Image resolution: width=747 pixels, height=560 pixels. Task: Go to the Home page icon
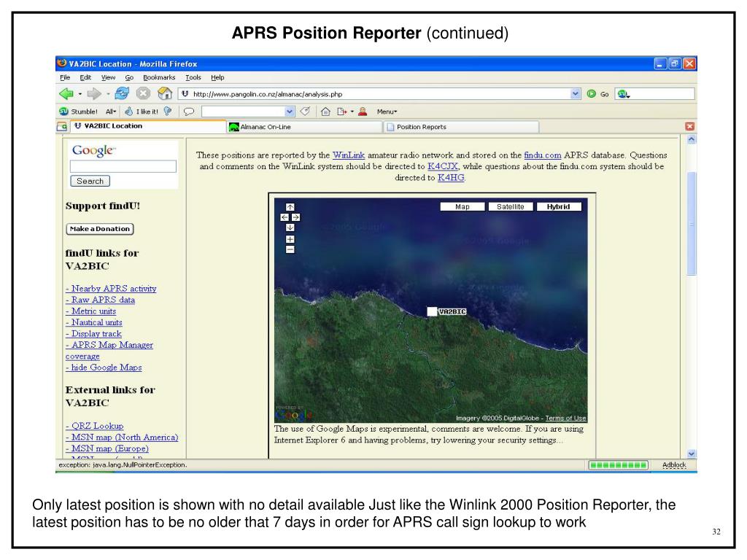tap(165, 93)
